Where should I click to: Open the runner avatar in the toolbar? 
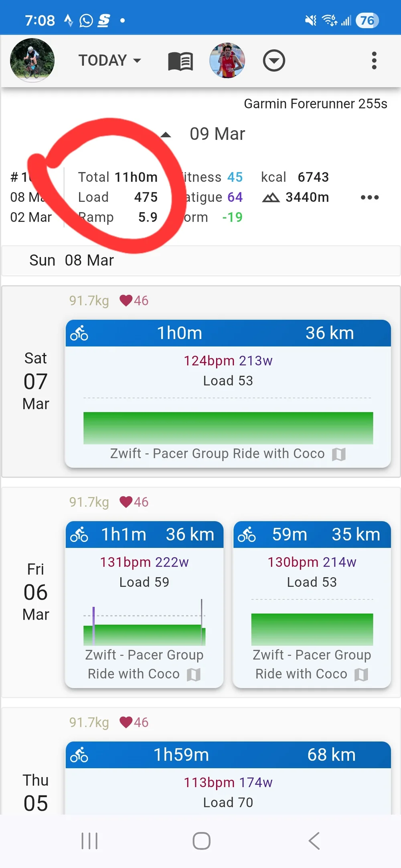(x=227, y=60)
